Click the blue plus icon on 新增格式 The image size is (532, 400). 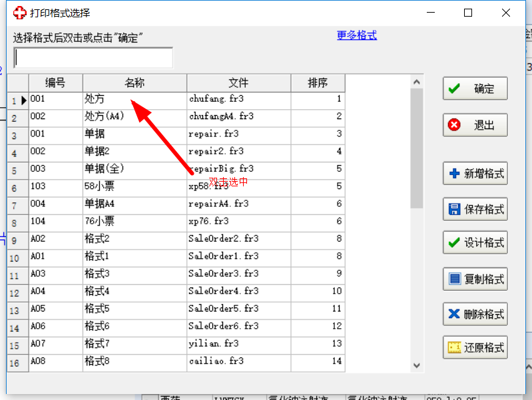(454, 173)
